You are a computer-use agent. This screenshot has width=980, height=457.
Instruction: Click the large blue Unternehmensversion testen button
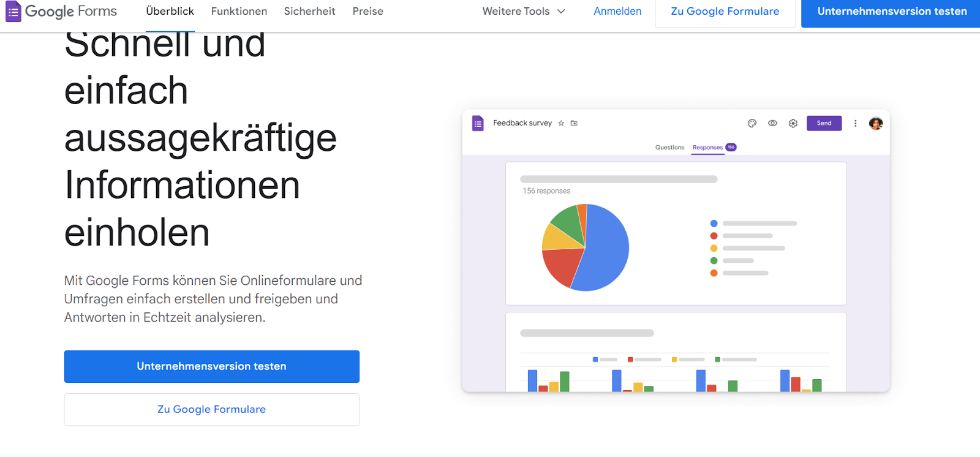pos(212,366)
